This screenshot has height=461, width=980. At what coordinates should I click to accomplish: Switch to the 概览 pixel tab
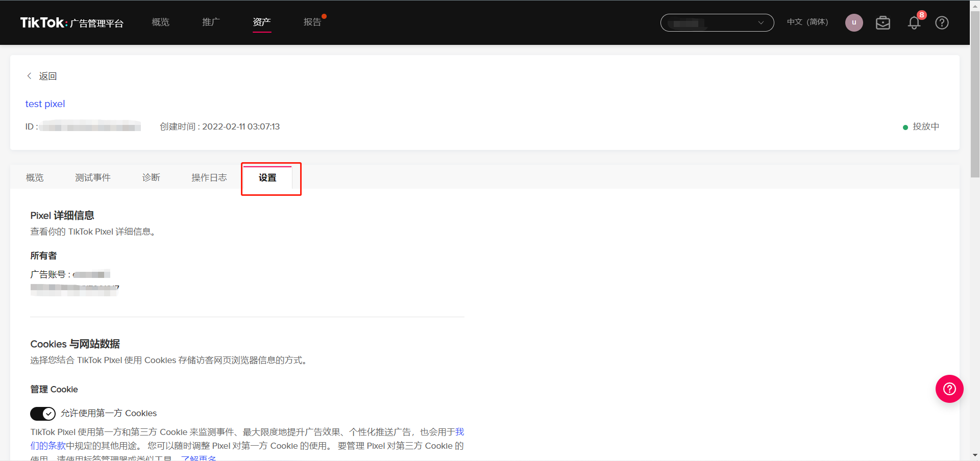point(35,177)
